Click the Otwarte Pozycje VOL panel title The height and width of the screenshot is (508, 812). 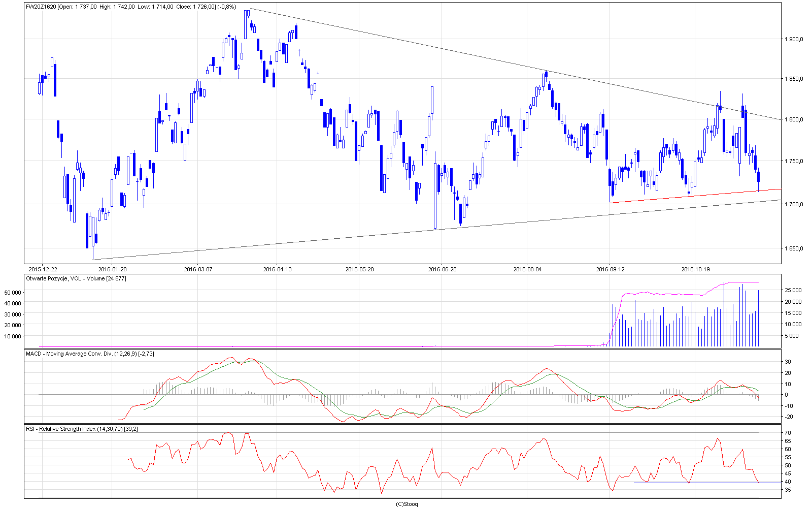click(x=76, y=278)
